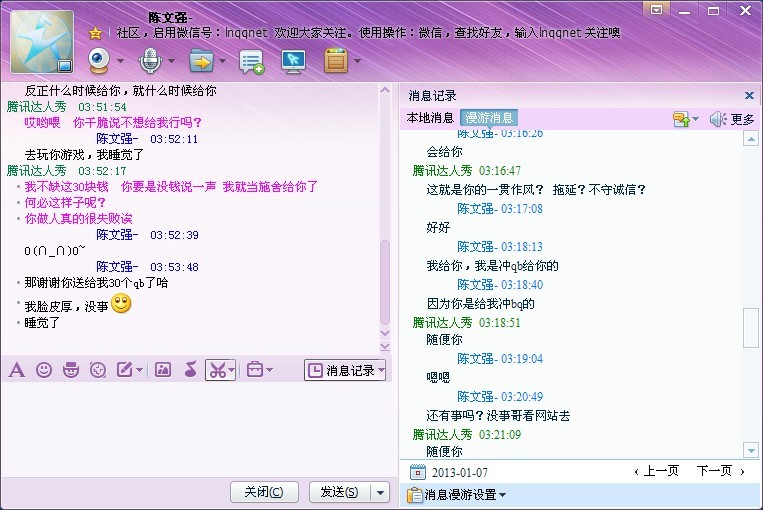Create a discussion group icon
The image size is (763, 510).
pos(252,62)
